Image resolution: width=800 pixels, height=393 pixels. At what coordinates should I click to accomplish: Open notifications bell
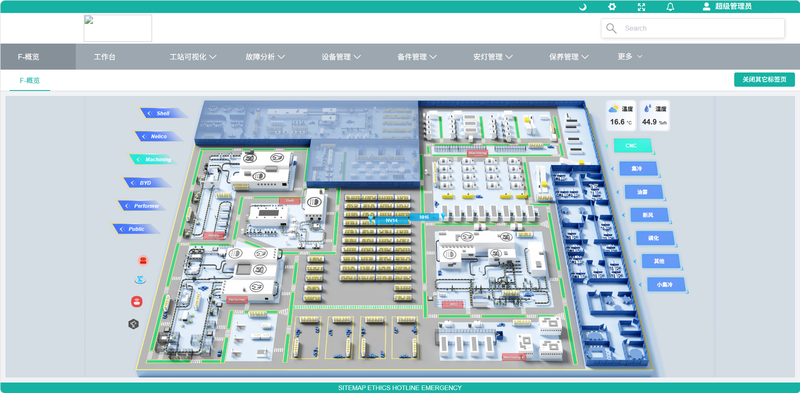click(670, 7)
